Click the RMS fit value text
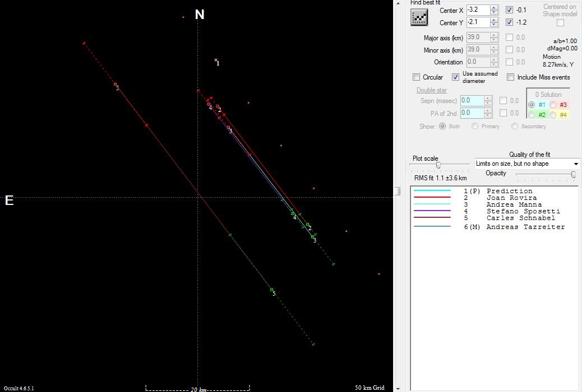582x392 pixels. 441,178
